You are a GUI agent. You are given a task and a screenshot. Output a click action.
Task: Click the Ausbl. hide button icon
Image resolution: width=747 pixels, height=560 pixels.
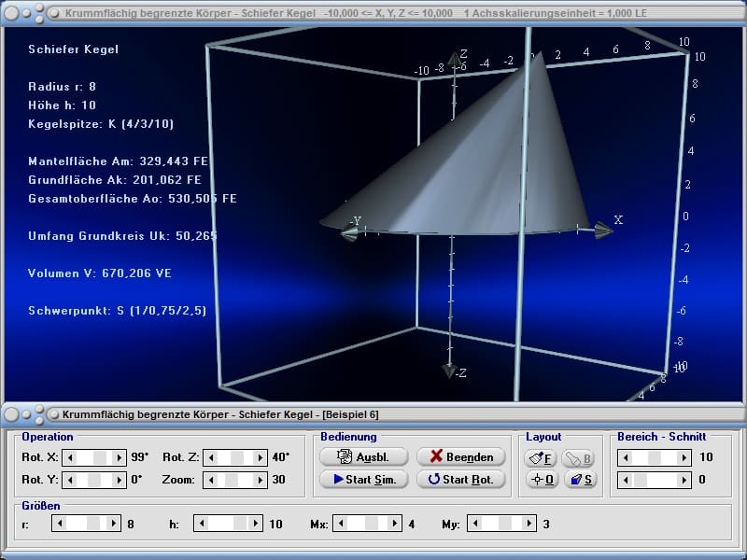tap(344, 456)
